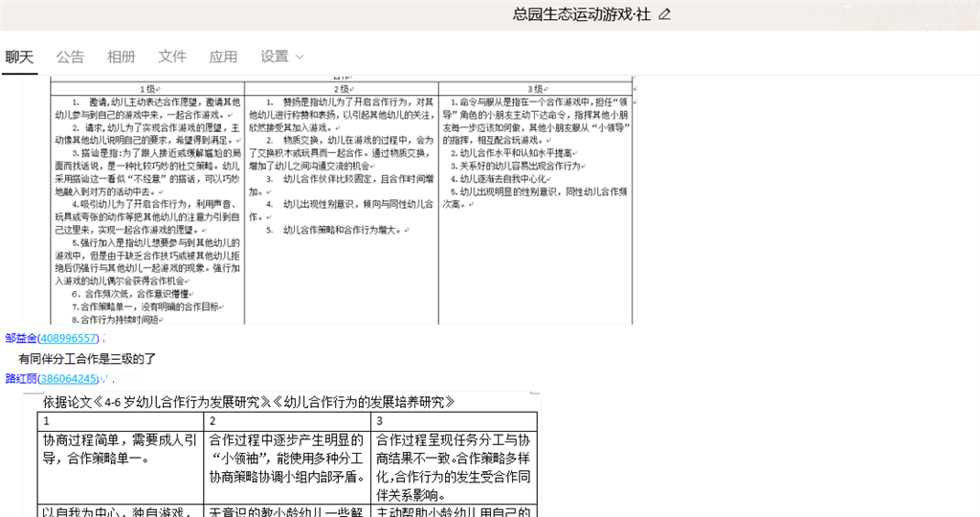
Task: Open the 文件 tab
Action: coord(172,56)
